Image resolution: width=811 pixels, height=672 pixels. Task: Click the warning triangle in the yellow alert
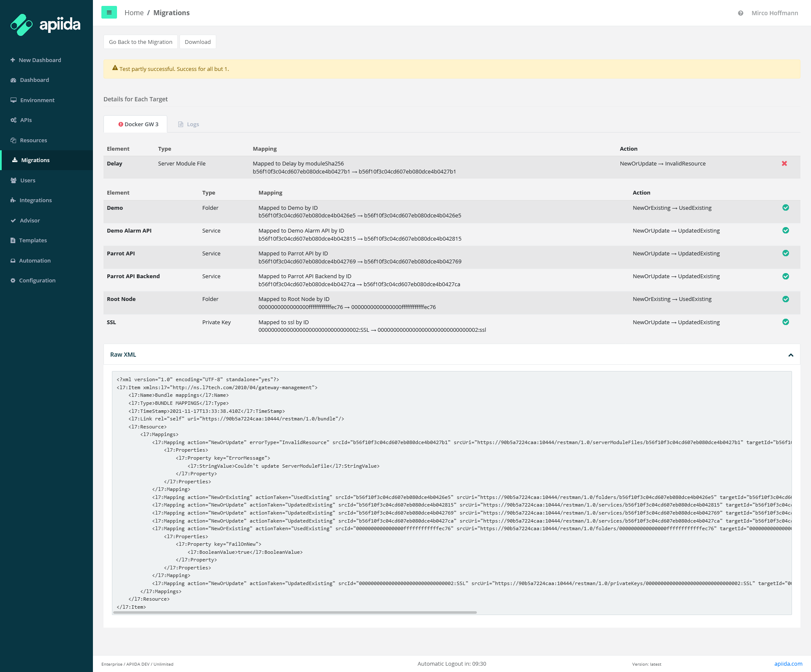click(115, 68)
